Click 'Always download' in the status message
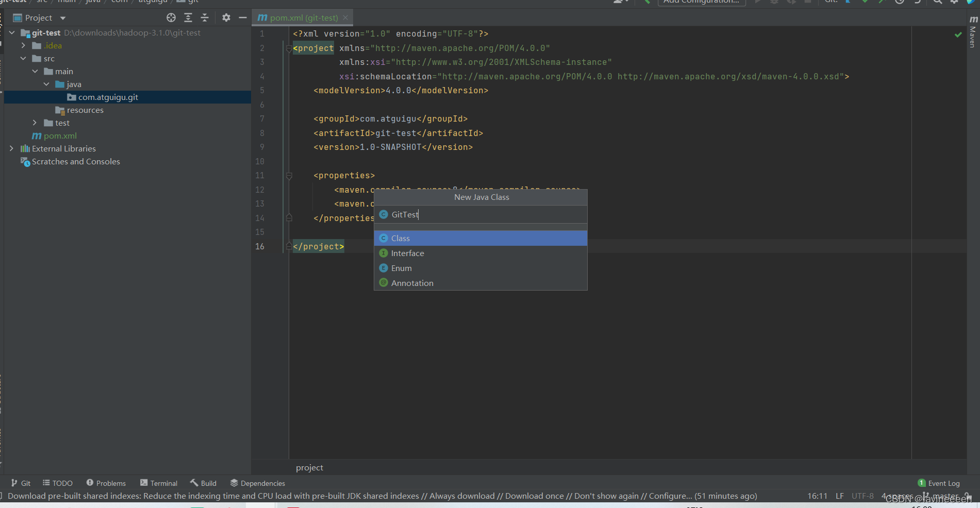Viewport: 980px width, 508px height. (x=462, y=496)
